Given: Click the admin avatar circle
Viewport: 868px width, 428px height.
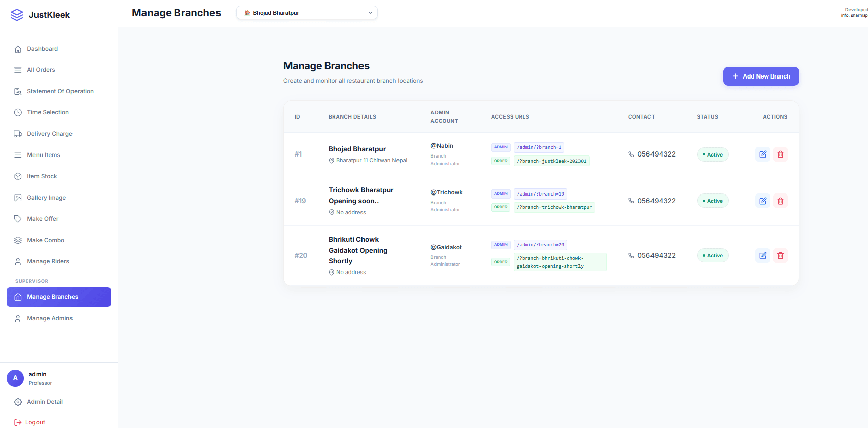Looking at the screenshot, I should (x=15, y=378).
